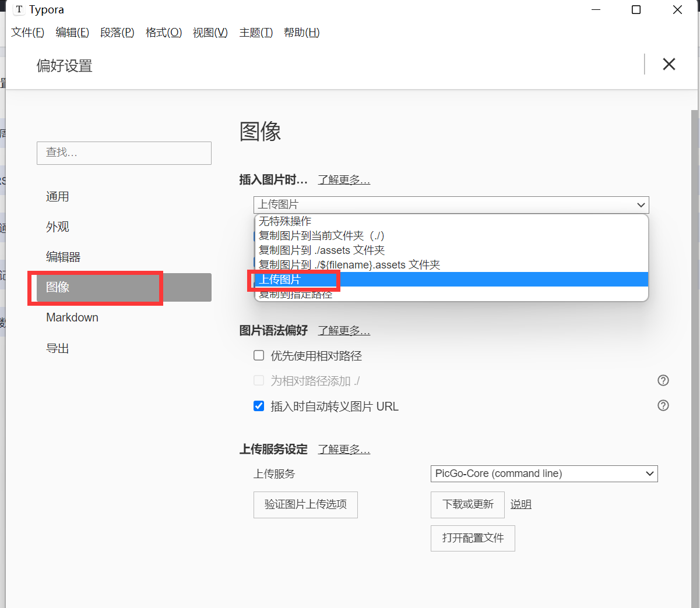
Task: Go to 外观 settings section
Action: [x=124, y=227]
